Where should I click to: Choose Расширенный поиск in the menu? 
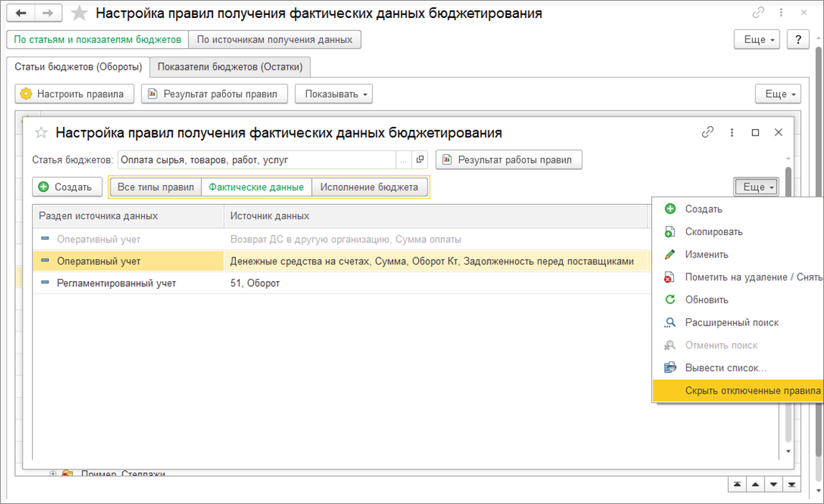click(x=738, y=323)
